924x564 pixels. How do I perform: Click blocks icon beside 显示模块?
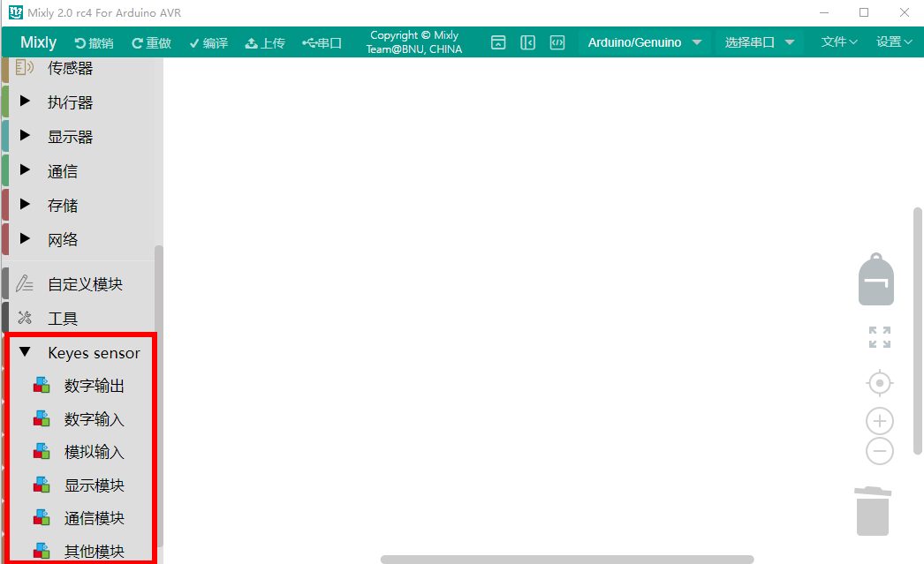pyautogui.click(x=42, y=485)
